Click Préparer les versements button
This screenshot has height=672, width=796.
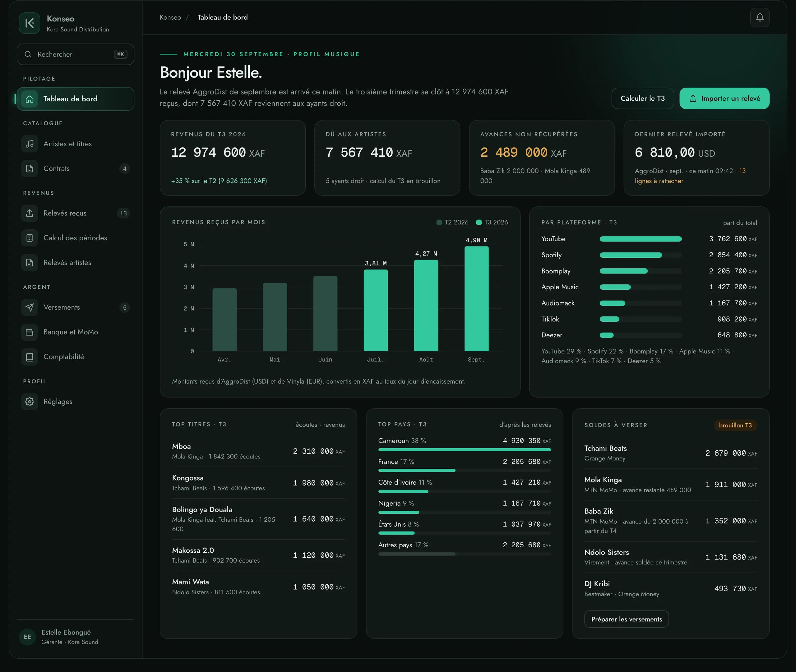pos(626,619)
